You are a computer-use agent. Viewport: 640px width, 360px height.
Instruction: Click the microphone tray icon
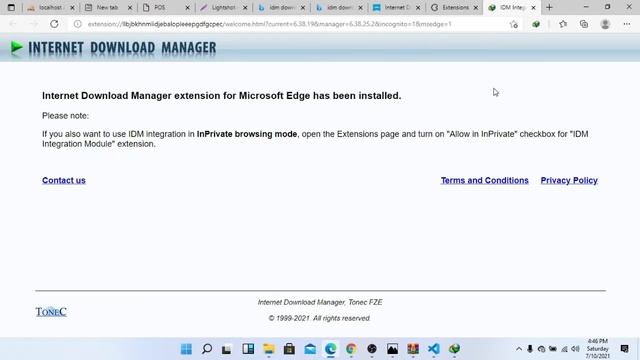[530, 349]
